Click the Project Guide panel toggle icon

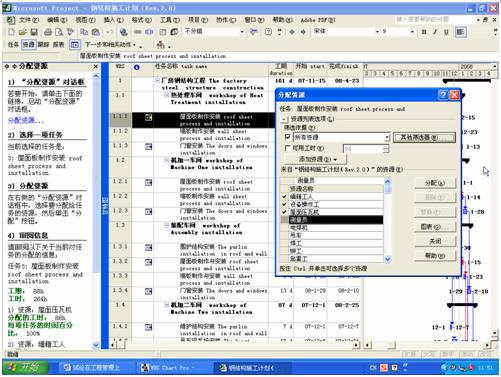pyautogui.click(x=75, y=44)
